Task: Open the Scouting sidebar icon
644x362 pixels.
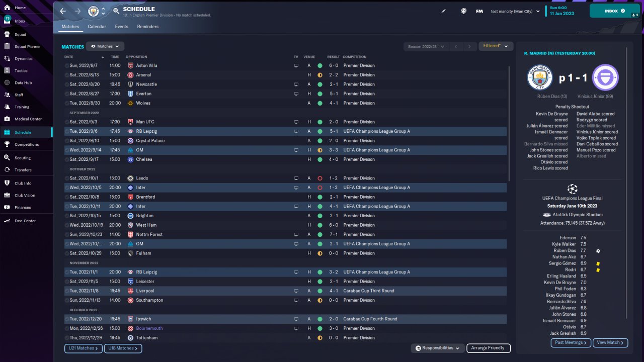Action: (7, 158)
